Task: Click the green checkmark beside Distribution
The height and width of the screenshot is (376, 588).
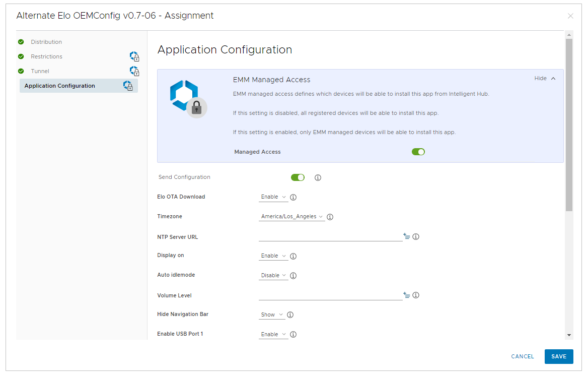Action: [21, 42]
